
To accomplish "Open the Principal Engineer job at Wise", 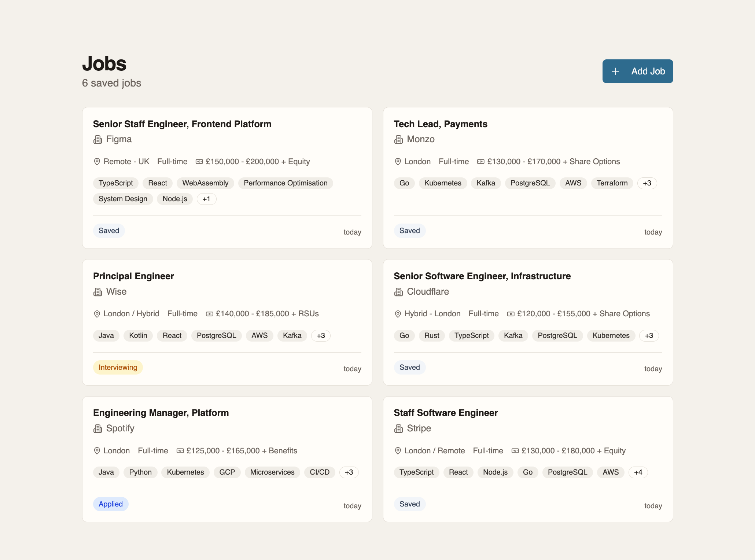I will click(133, 276).
